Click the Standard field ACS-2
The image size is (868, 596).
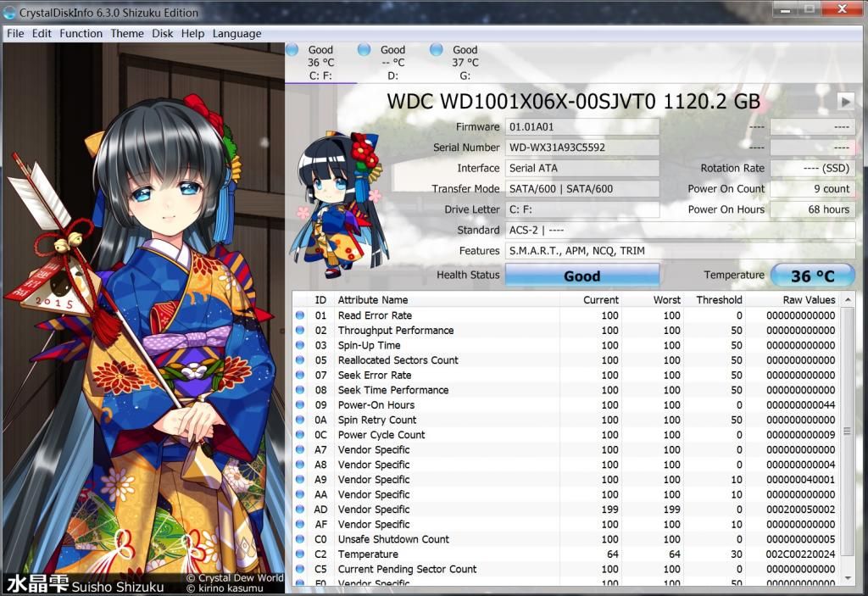click(680, 230)
